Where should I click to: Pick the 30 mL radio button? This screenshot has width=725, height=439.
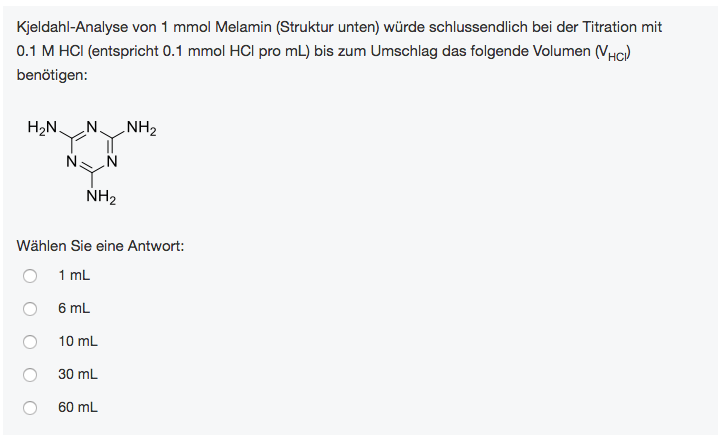30,375
